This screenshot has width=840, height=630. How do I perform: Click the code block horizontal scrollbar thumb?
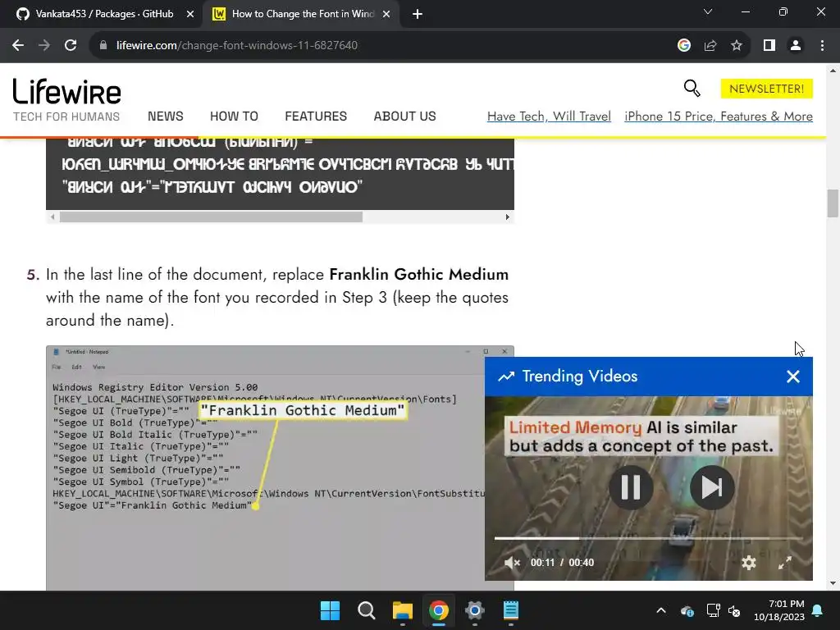click(x=211, y=217)
